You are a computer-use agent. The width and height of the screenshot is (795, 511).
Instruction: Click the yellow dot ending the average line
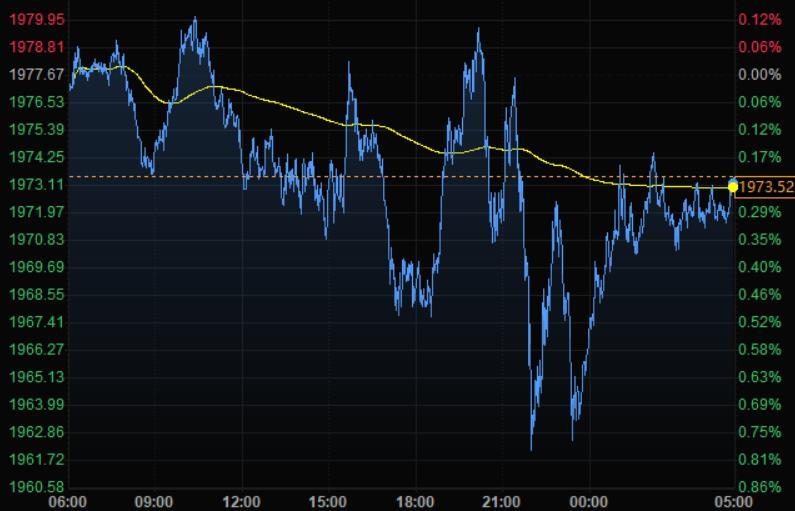point(733,187)
